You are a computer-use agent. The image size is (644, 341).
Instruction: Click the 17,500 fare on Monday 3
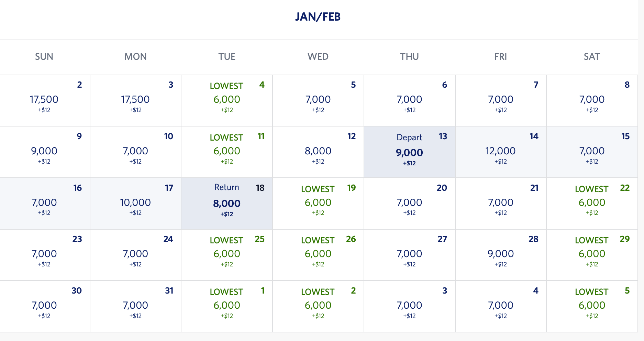point(135,100)
